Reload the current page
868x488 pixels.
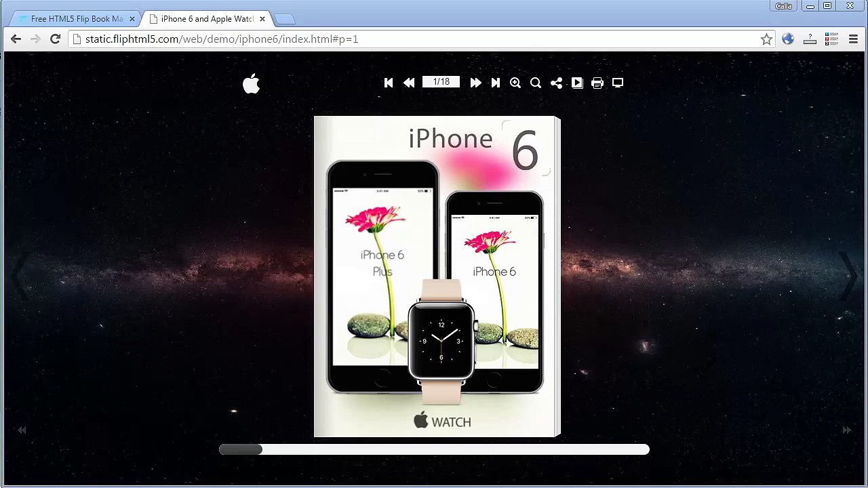pyautogui.click(x=56, y=39)
